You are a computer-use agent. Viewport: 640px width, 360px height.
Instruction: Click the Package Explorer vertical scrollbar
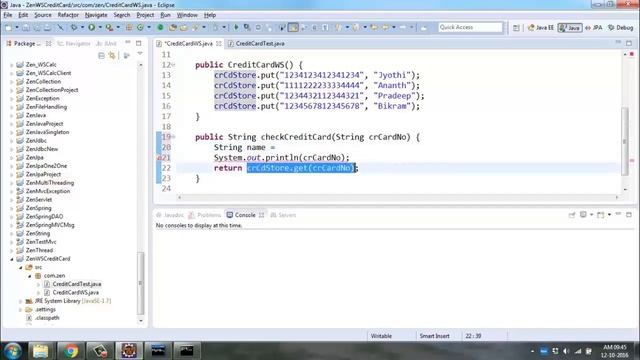(x=141, y=283)
